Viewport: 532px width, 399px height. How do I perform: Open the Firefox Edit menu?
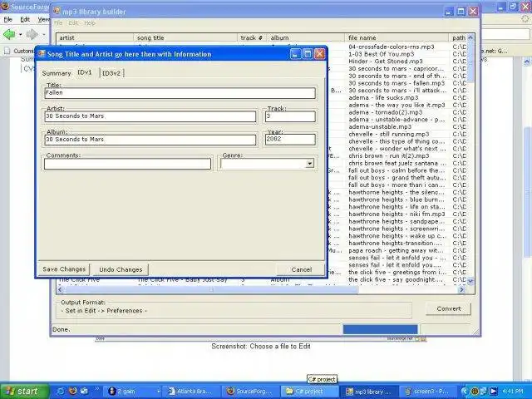25,19
